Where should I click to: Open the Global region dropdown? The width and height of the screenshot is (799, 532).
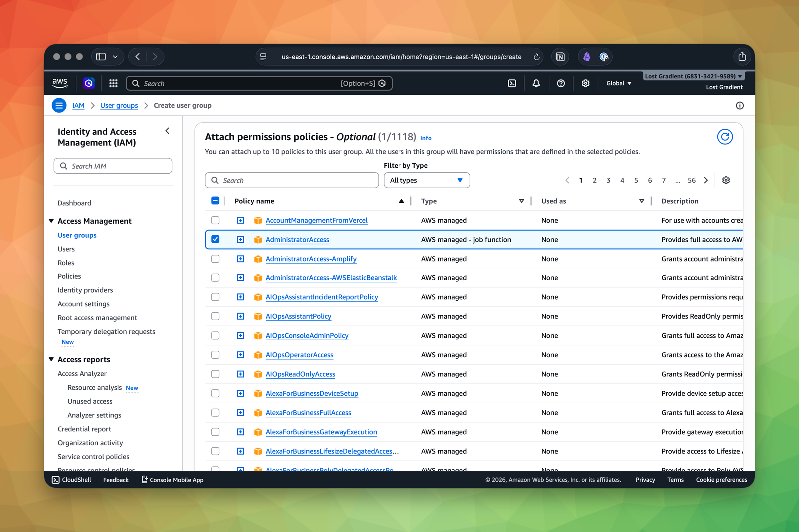pyautogui.click(x=618, y=83)
